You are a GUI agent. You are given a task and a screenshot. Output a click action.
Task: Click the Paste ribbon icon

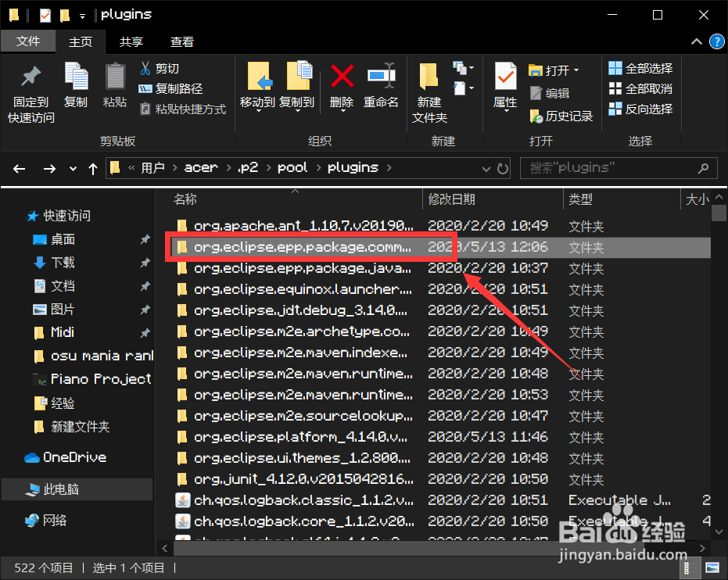click(x=115, y=86)
